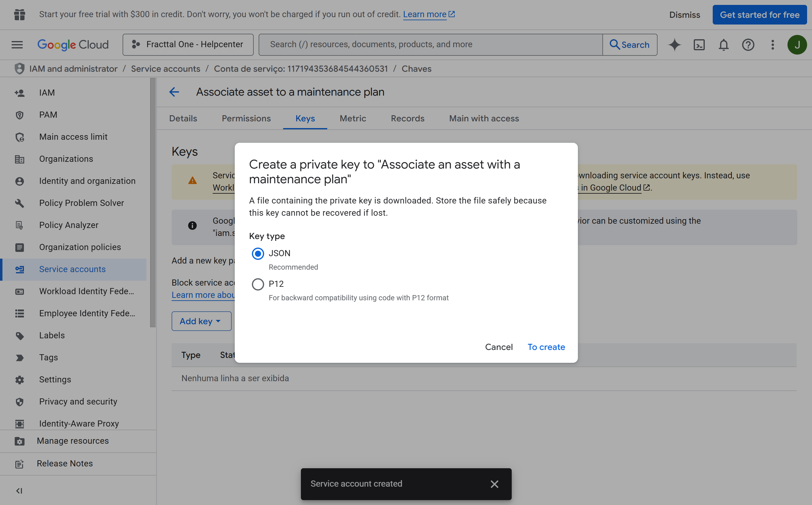Image resolution: width=812 pixels, height=505 pixels.
Task: Expand the Add key dropdown
Action: (x=201, y=321)
